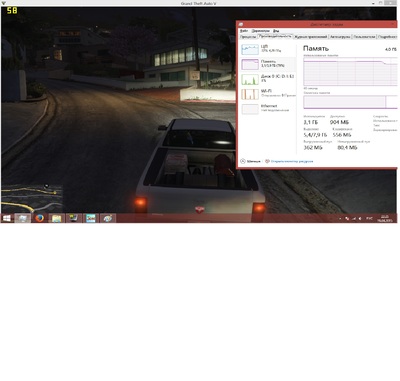
Task: Select the Ethernet graph thumbnail
Action: (x=250, y=109)
